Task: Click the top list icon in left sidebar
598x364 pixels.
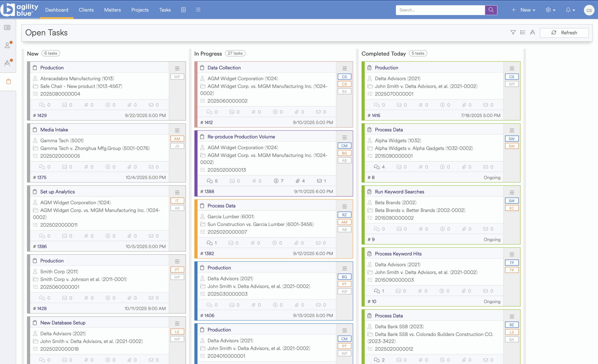Action: pyautogui.click(x=7, y=27)
